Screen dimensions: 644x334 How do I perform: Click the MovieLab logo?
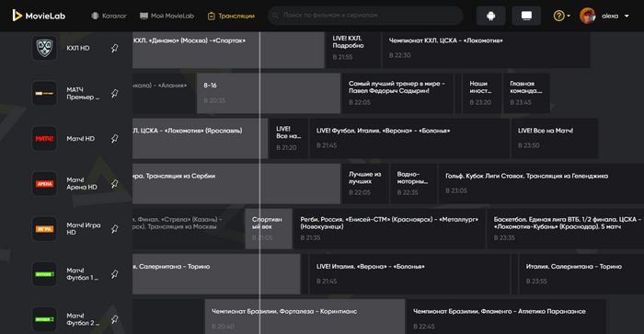click(x=39, y=16)
